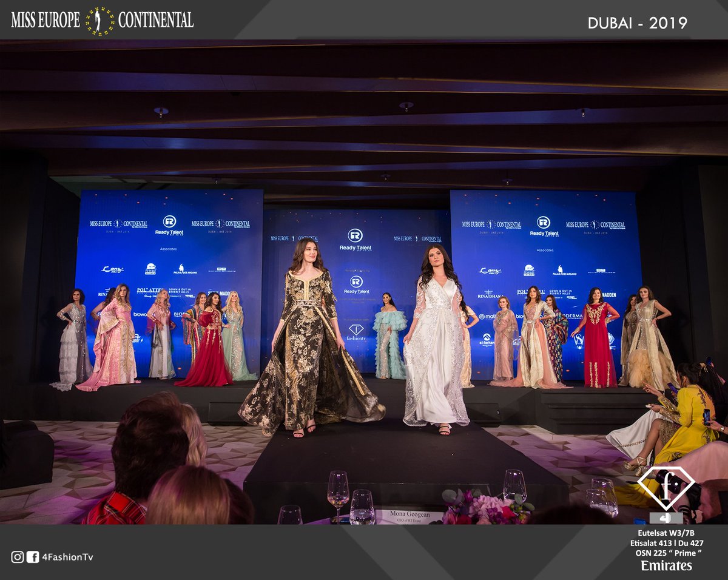Screen dimensions: 728x580
Task: Click the star-circle emblem in the header logo
Action: [99, 21]
